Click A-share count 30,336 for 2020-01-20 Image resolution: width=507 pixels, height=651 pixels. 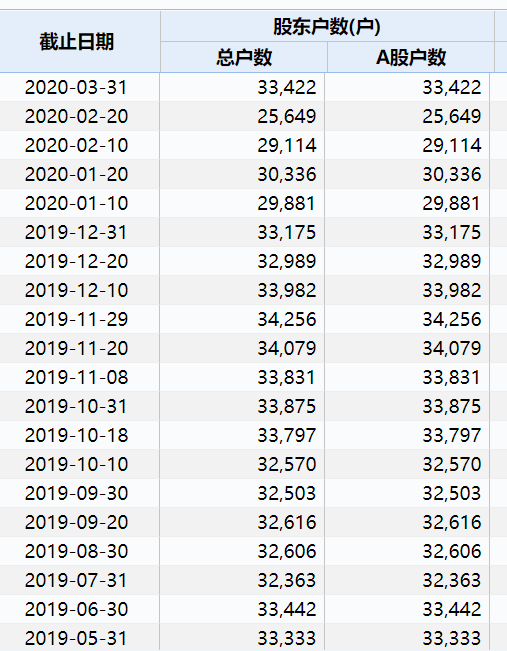[x=452, y=174]
